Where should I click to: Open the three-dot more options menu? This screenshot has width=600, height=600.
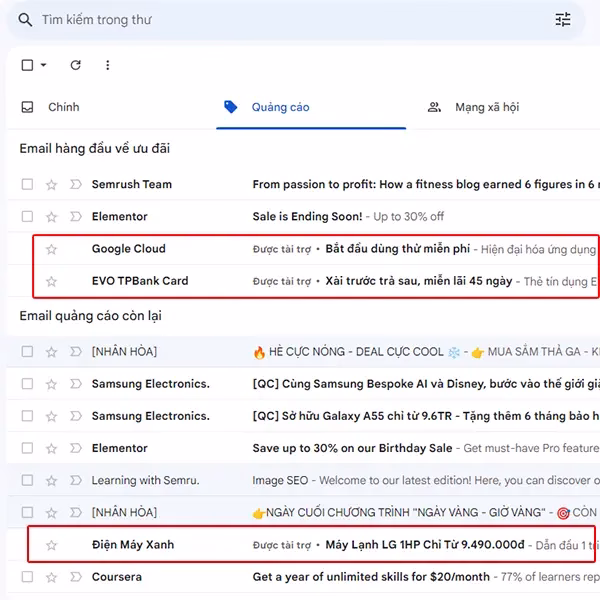(x=107, y=66)
